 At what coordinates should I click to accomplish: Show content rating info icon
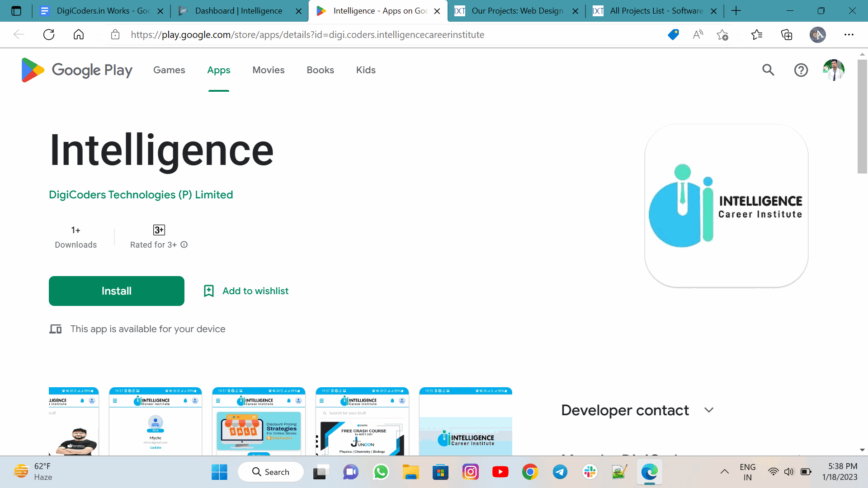point(184,244)
